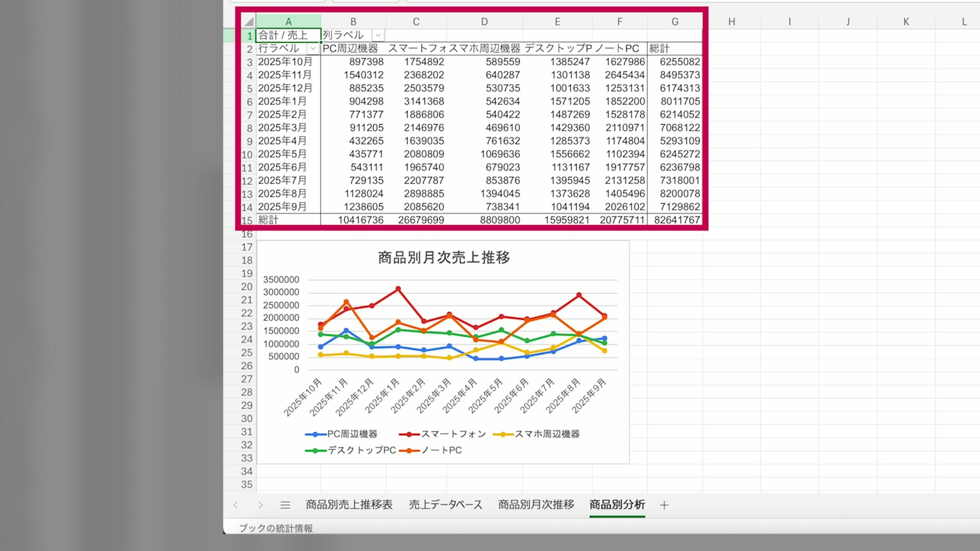
Task: Add a new sheet with plus icon
Action: pos(664,505)
